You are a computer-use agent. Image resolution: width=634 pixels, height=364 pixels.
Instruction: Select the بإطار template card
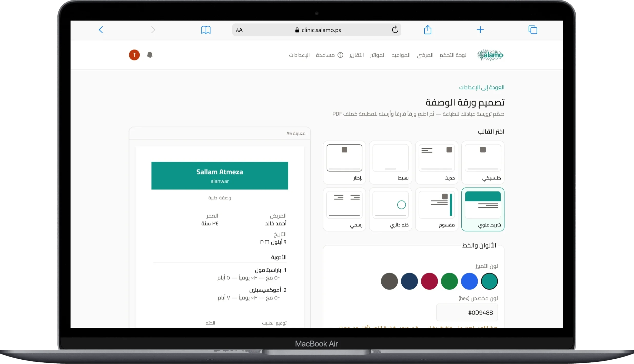[344, 162]
